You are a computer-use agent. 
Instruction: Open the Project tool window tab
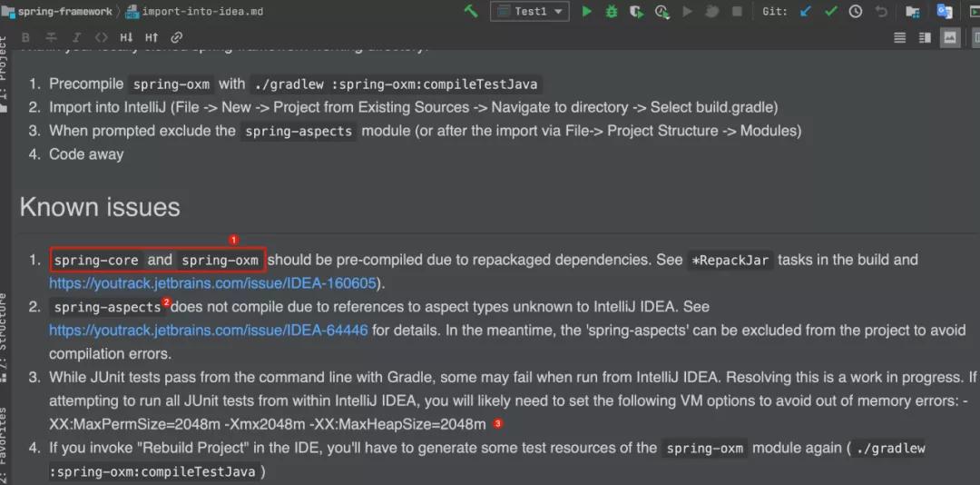pyautogui.click(x=5, y=74)
